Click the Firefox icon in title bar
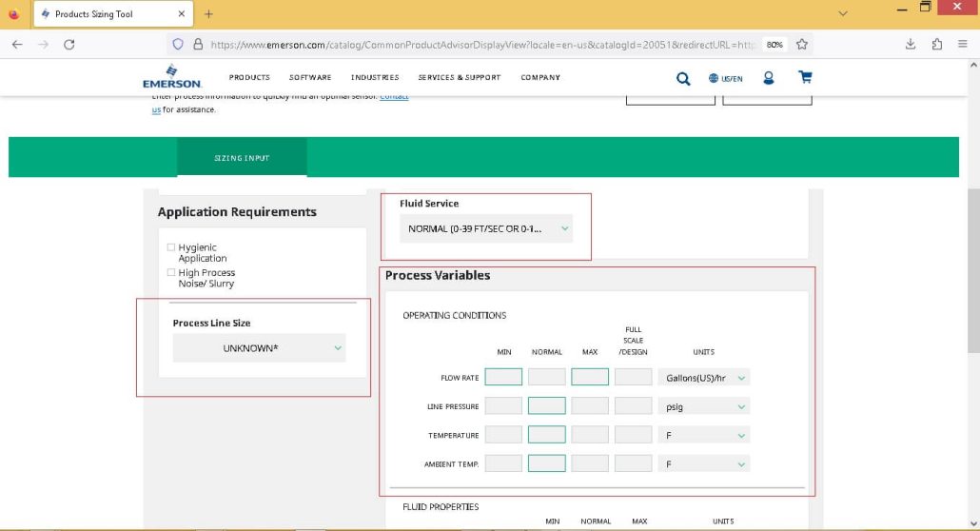The height and width of the screenshot is (531, 980). [13, 13]
